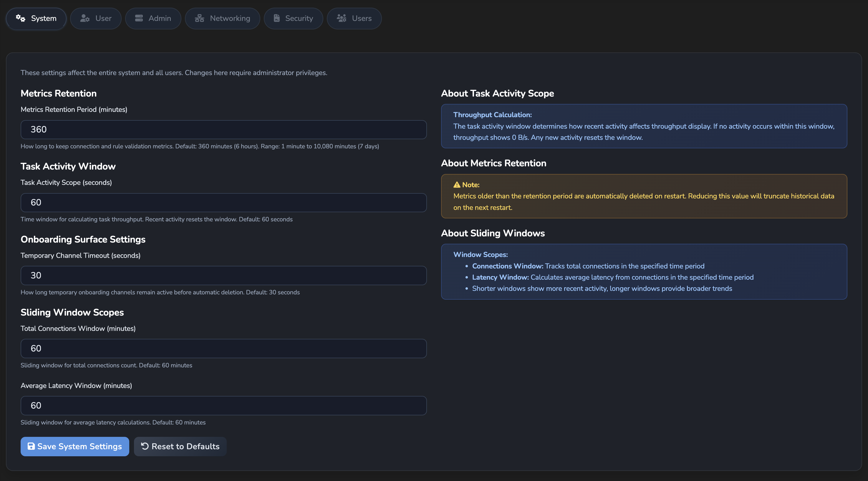Click 'Metrics Retention Period (minutes)' label
868x481 pixels.
point(74,110)
